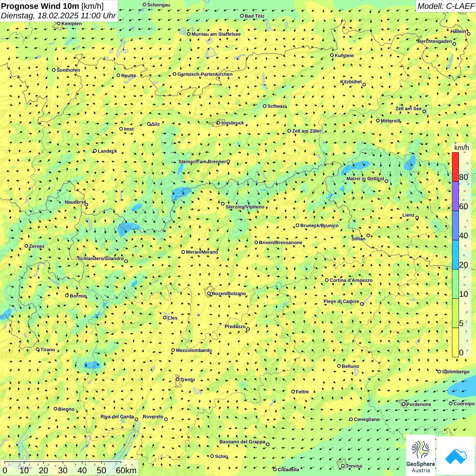Click the Tirano marker circle

pos(38,349)
